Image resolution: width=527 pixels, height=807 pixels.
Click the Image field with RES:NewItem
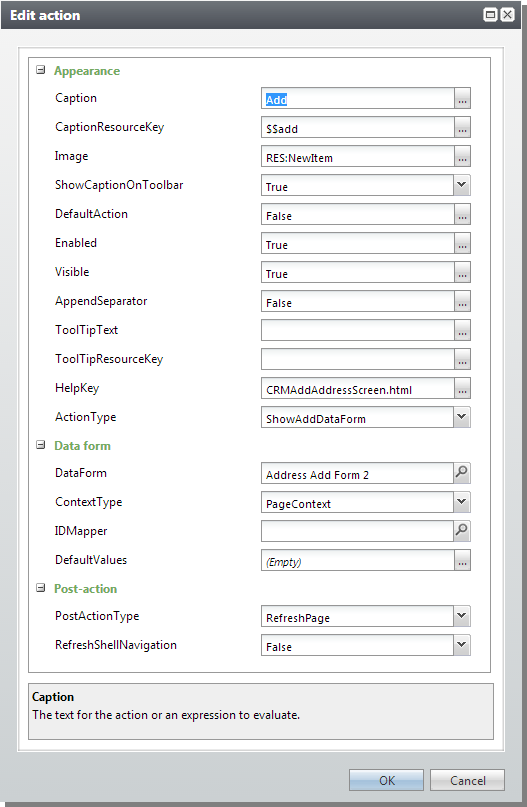pyautogui.click(x=358, y=156)
